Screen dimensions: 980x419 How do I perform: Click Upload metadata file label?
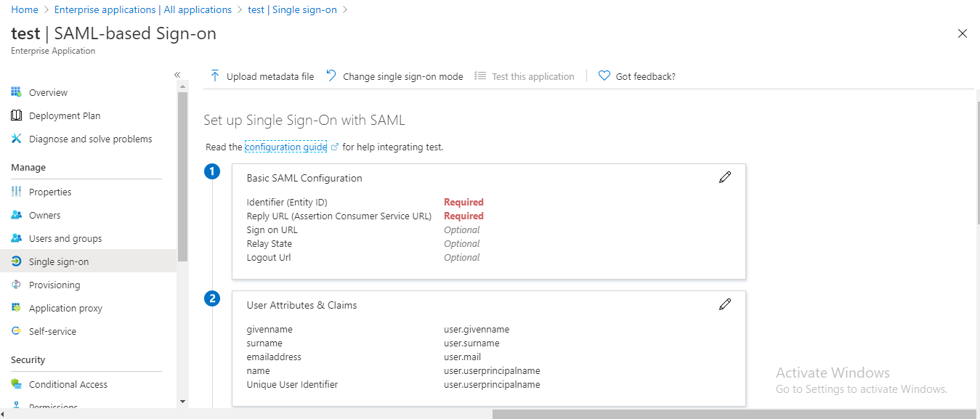coord(270,76)
